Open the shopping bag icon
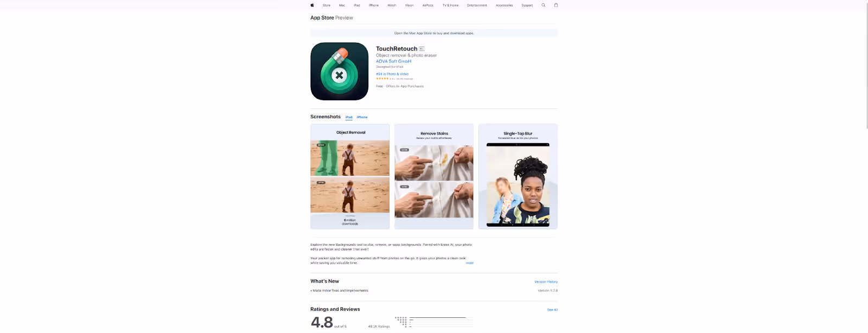Screen dimensions: 868x333 click(x=556, y=5)
